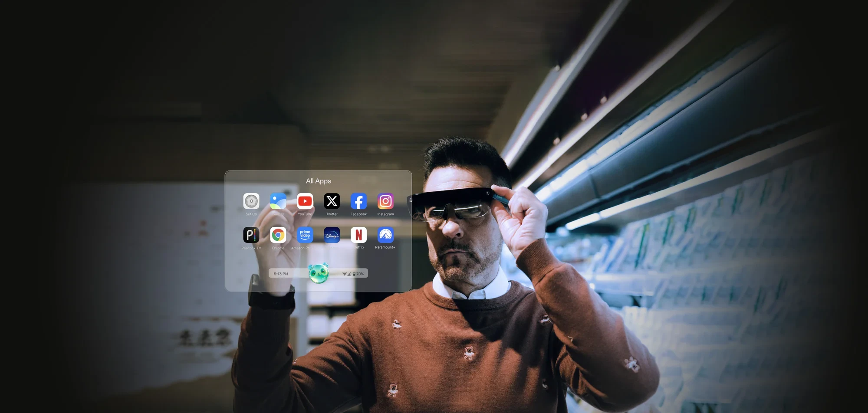
Task: Launch the Paramount+ app
Action: pyautogui.click(x=385, y=235)
